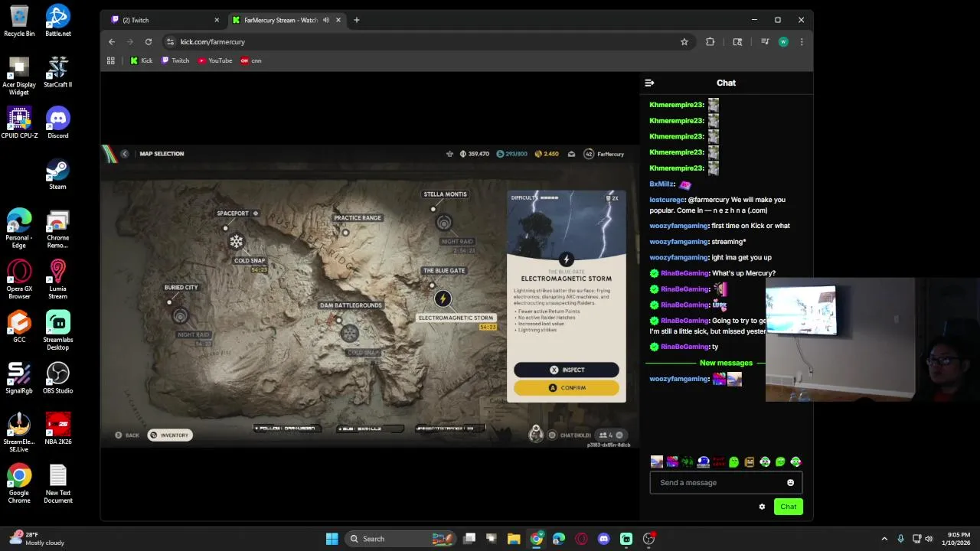Viewport: 980px width, 551px height.
Task: Open the Recycle Bin
Action: coord(19,21)
